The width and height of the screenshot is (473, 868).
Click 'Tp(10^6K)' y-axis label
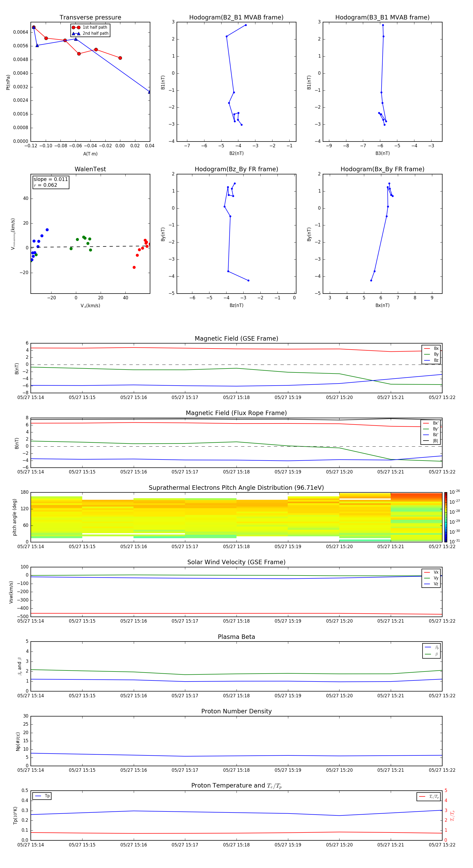point(15,815)
